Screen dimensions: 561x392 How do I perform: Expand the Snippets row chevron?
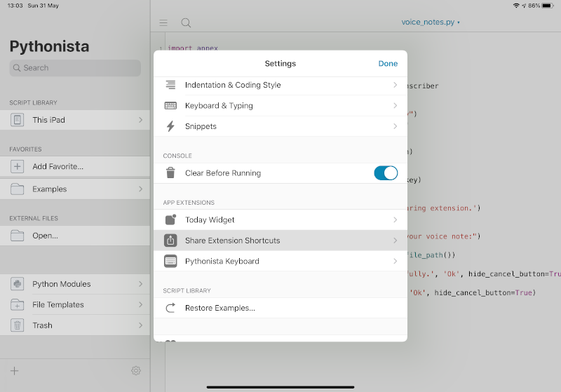point(395,126)
